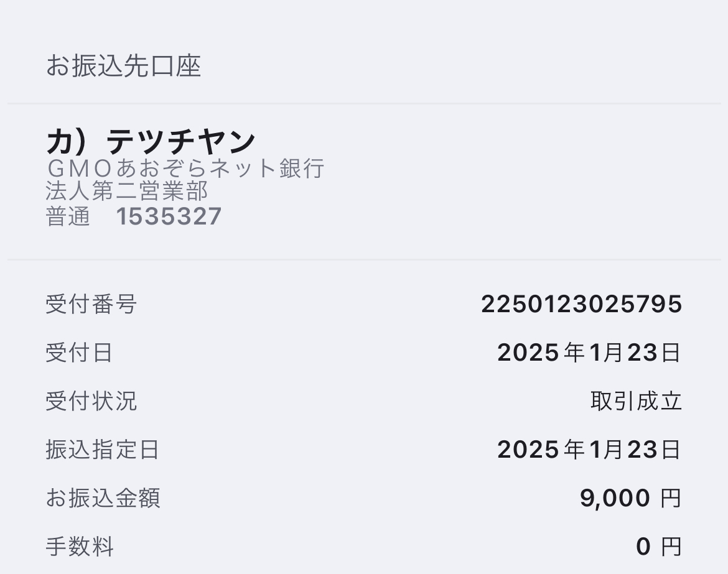Viewport: 728px width, 574px height.
Task: Click branch name 法人第二営業部
Action: tap(127, 191)
